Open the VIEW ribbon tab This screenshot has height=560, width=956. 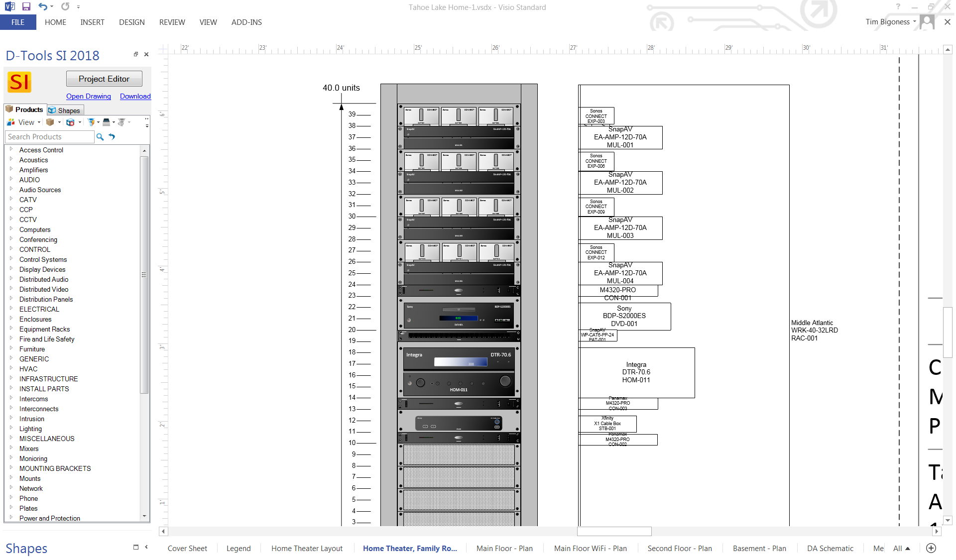click(208, 22)
